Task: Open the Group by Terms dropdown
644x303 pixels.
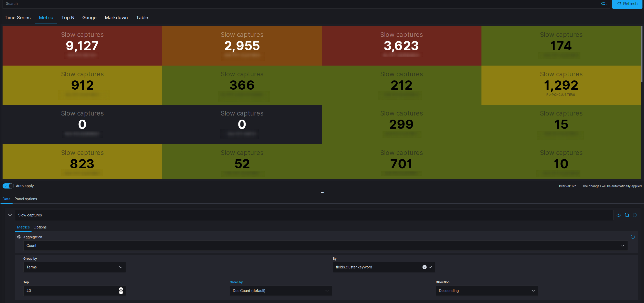Action: tap(75, 267)
